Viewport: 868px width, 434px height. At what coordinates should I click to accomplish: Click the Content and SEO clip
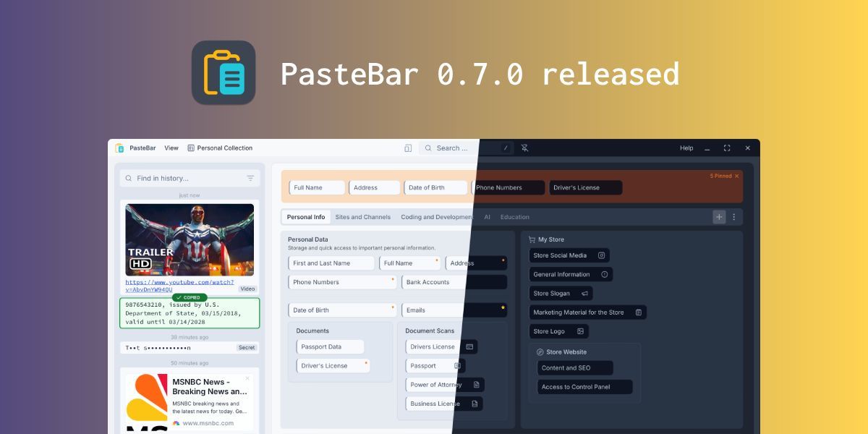575,368
